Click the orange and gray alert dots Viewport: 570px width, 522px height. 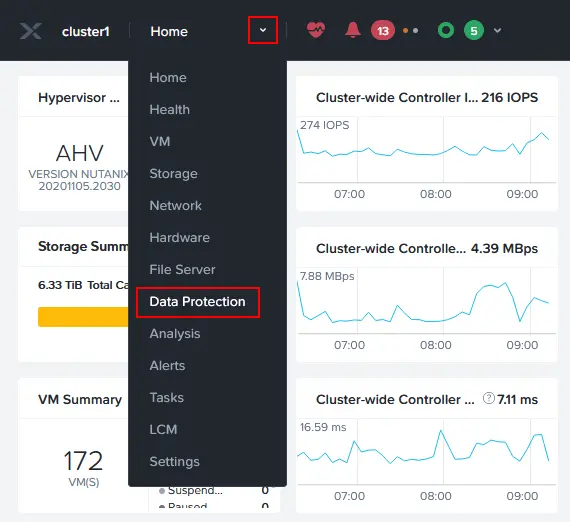pos(410,31)
